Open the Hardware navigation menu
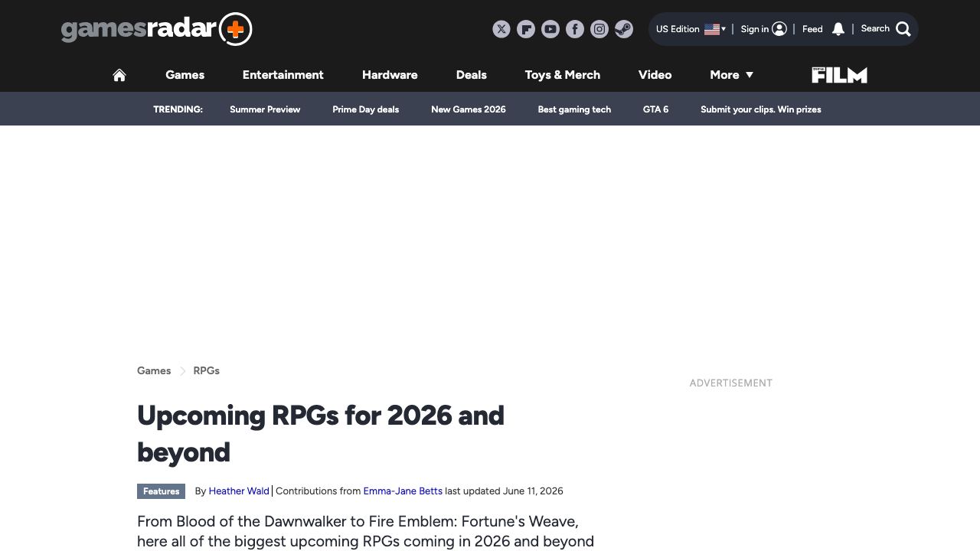This screenshot has height=551, width=980. [390, 75]
